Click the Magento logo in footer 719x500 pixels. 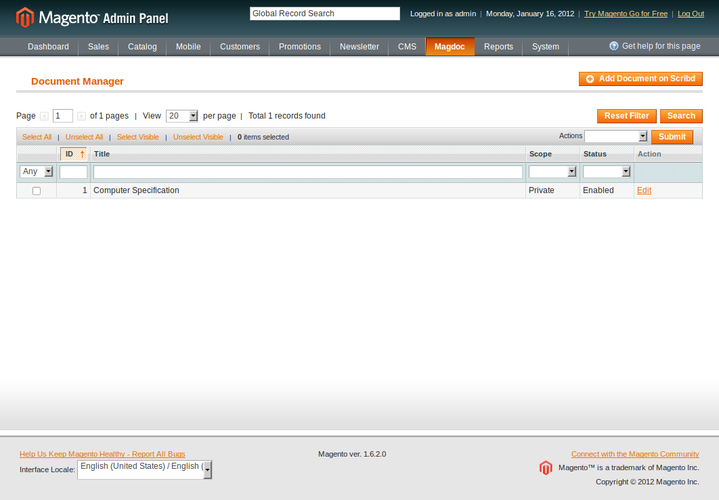(x=546, y=468)
